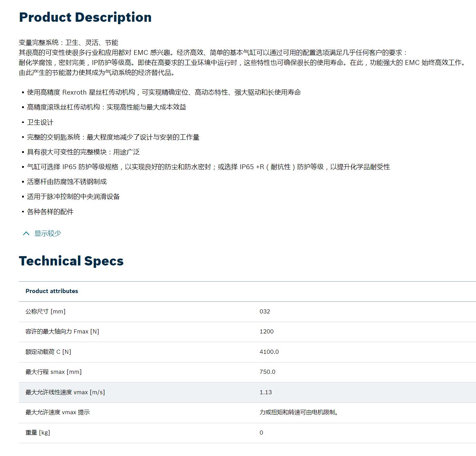Click the value 750.0
The image size is (476, 456).
[268, 372]
